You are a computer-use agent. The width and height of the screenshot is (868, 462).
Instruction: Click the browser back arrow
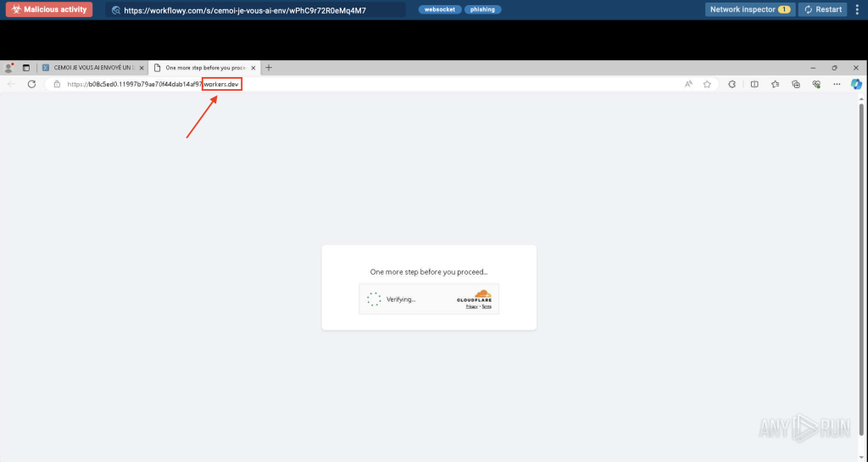[11, 84]
